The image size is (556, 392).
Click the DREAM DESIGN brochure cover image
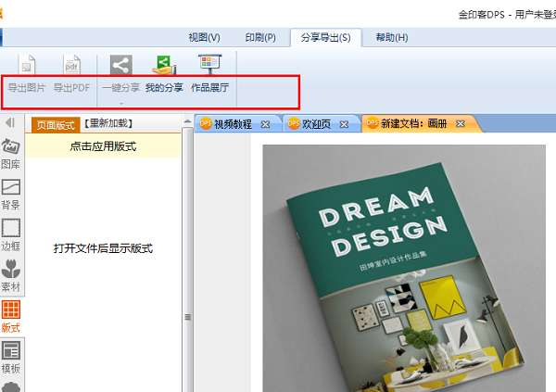tap(404, 268)
